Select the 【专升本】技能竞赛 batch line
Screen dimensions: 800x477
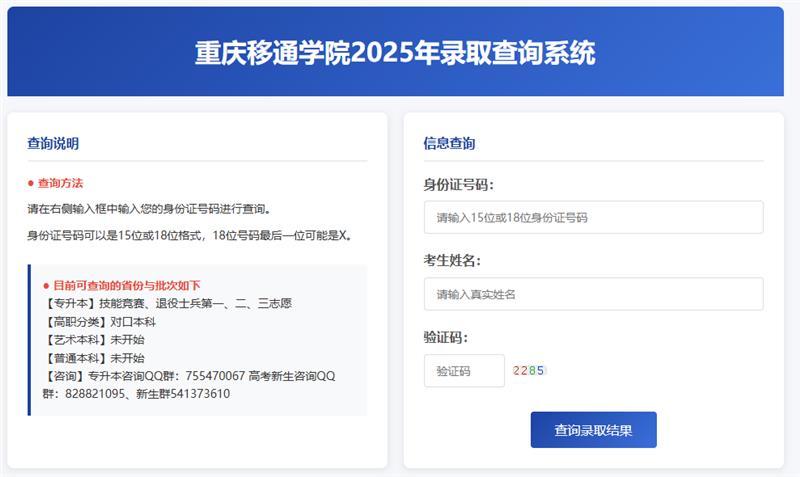168,303
